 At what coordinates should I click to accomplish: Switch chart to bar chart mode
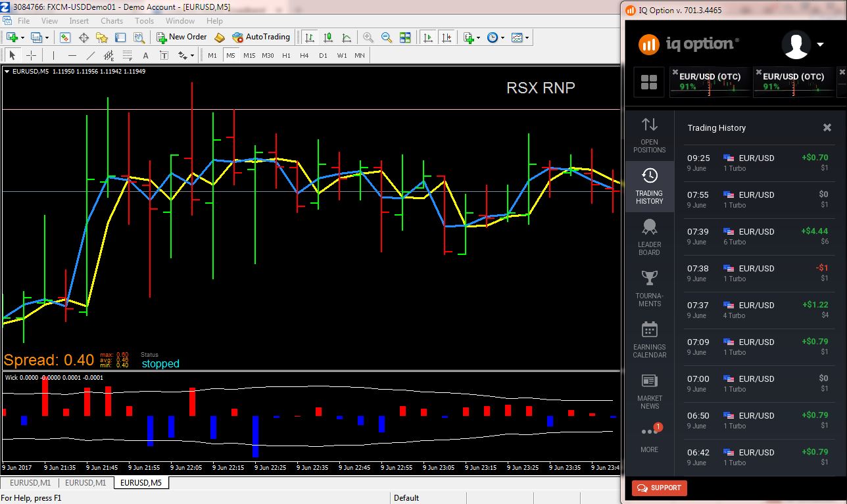(x=310, y=37)
